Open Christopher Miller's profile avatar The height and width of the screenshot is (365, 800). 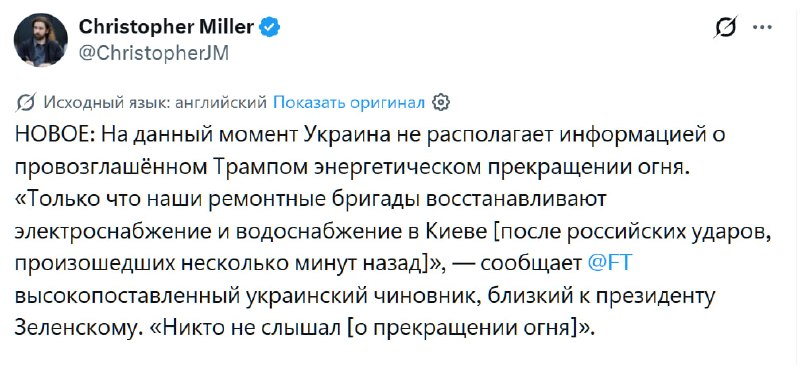(41, 40)
